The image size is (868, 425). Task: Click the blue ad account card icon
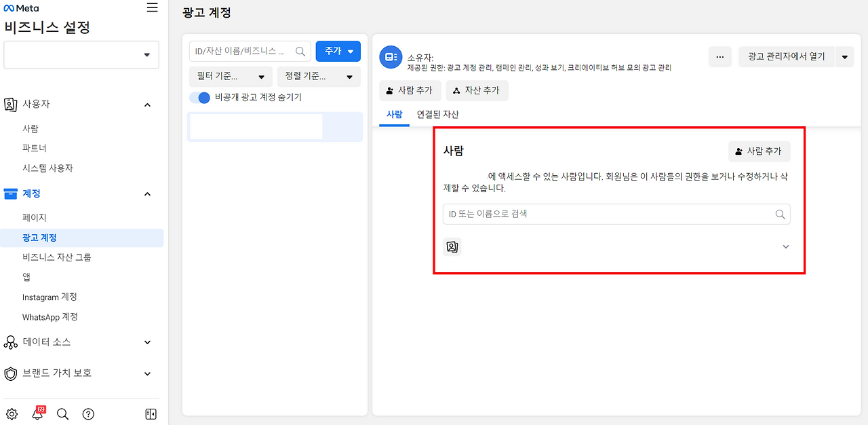pyautogui.click(x=391, y=57)
